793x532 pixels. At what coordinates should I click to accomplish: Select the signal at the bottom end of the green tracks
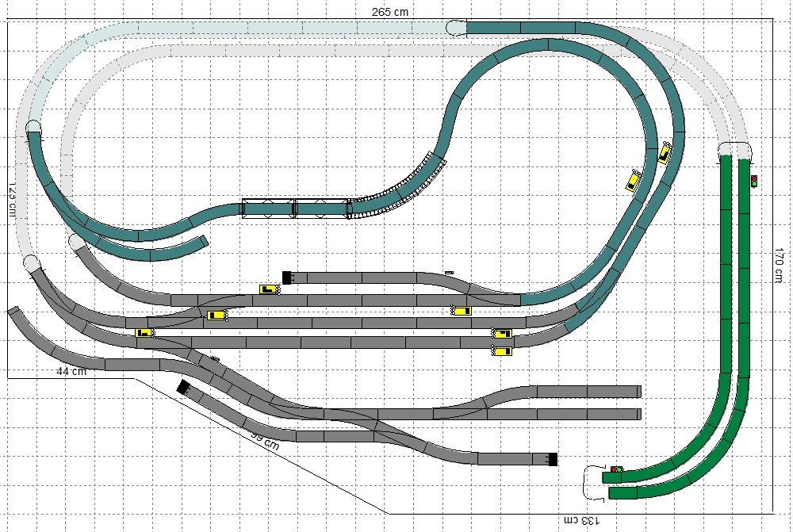click(616, 469)
